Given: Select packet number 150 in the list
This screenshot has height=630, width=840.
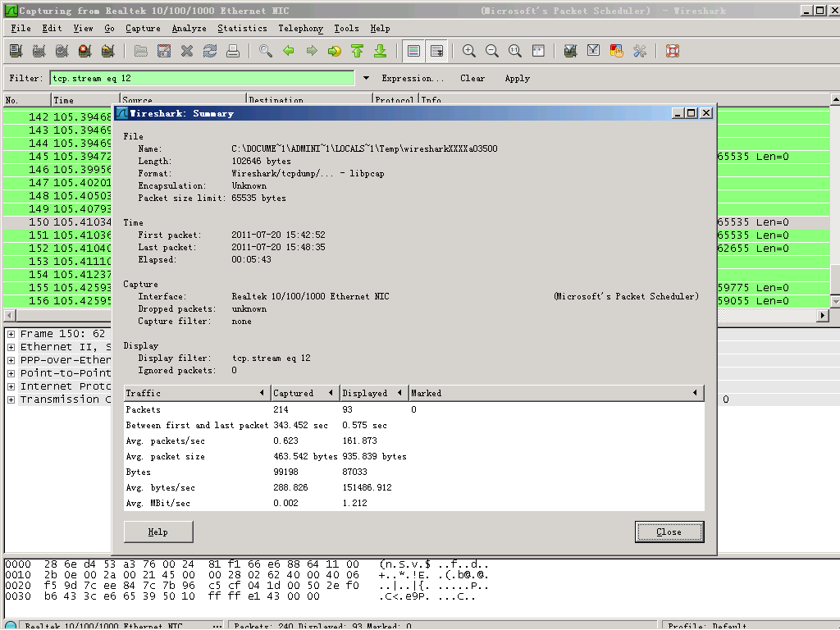Looking at the screenshot, I should pos(57,221).
